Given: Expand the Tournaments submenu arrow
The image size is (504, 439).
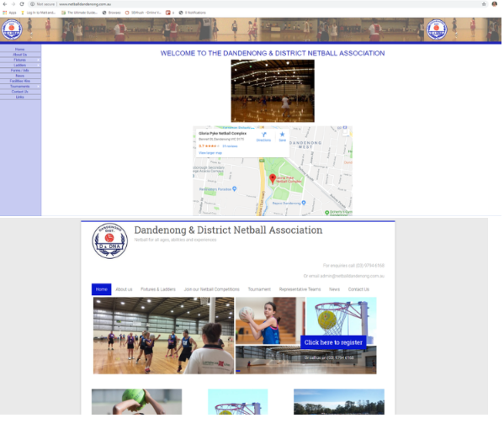Looking at the screenshot, I should [38, 87].
